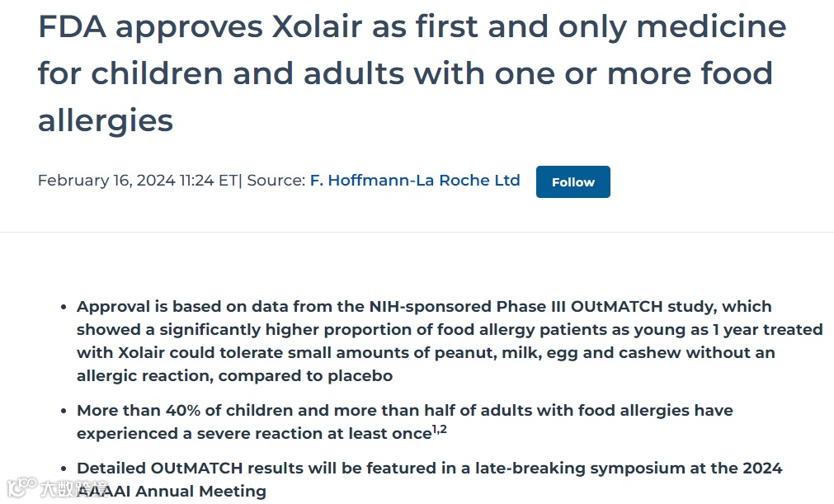Screen dimensions: 834x504
Task: Click the article headline about Xolair approval
Action: pyautogui.click(x=411, y=73)
